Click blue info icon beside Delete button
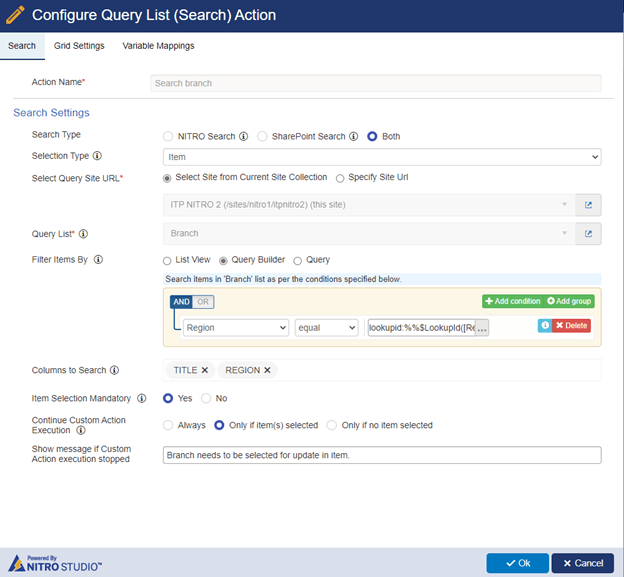The width and height of the screenshot is (624, 577). click(x=545, y=326)
